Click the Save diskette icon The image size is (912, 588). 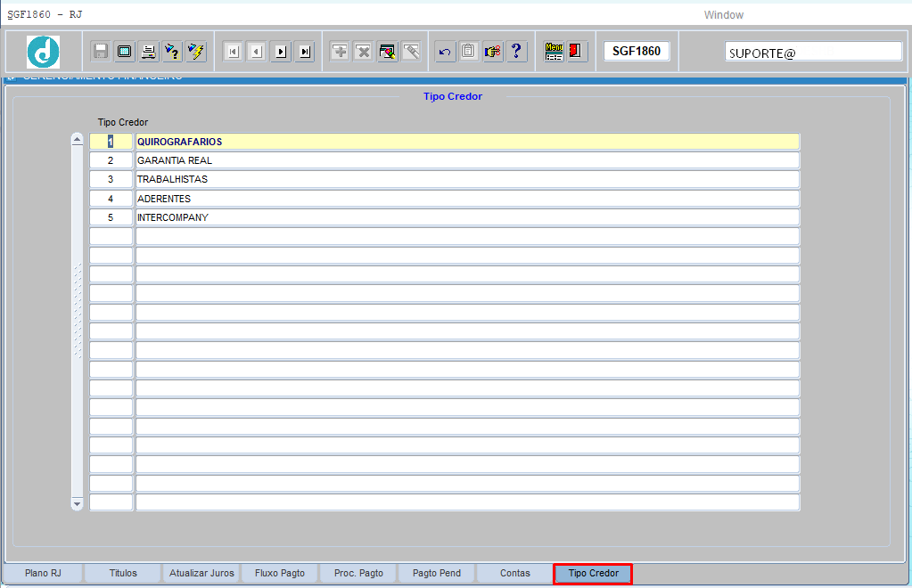(101, 52)
